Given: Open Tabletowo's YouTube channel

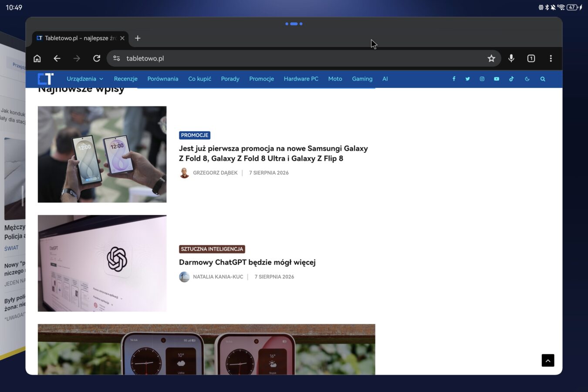Looking at the screenshot, I should pyautogui.click(x=497, y=79).
